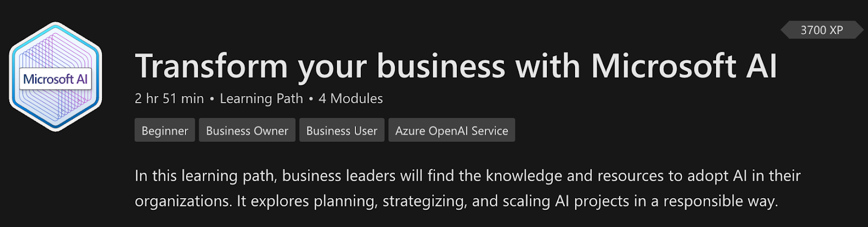Choose the Business User tag
This screenshot has width=868, height=227.
coord(341,131)
